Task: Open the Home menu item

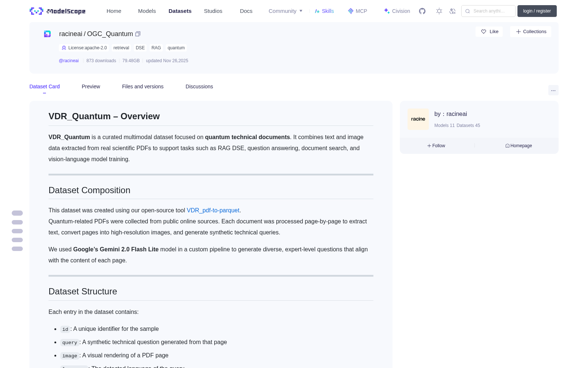Action: point(114,11)
